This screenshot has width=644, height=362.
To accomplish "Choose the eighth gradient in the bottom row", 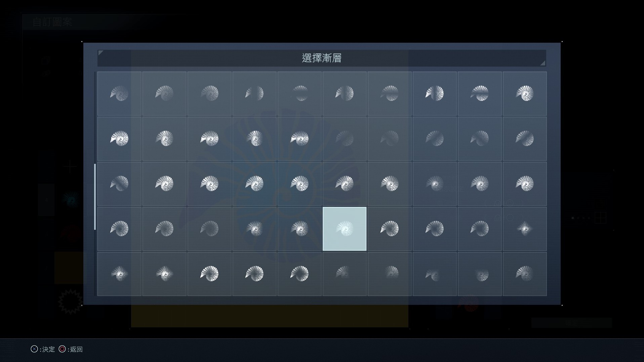I will pos(435,274).
